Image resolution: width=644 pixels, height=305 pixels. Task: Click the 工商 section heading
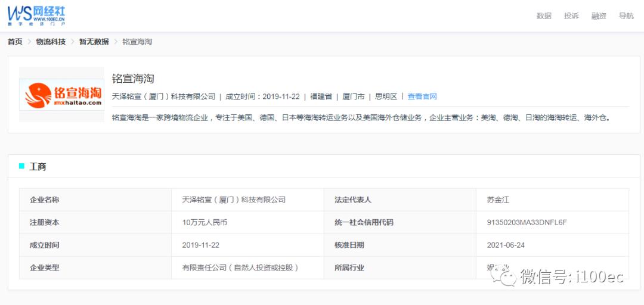click(38, 167)
